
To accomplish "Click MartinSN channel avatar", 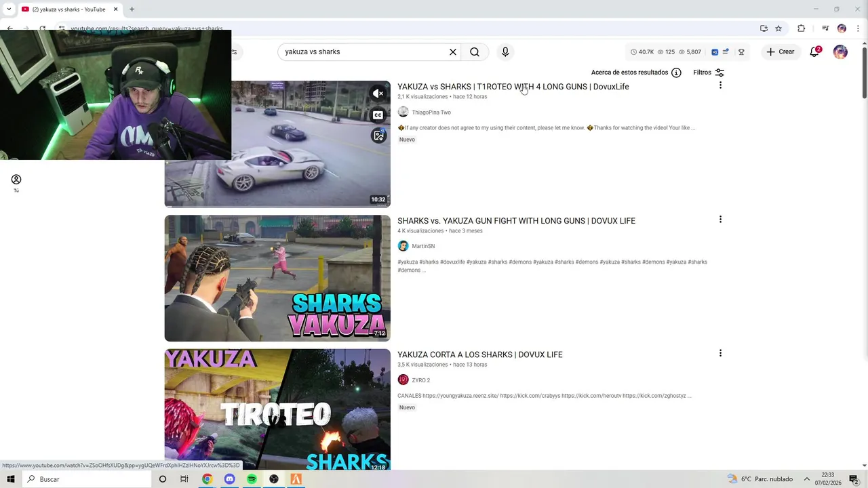I will coord(403,246).
